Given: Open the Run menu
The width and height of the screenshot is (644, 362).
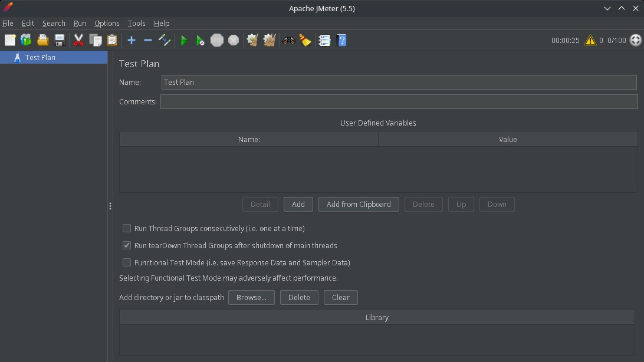Looking at the screenshot, I should coord(80,24).
